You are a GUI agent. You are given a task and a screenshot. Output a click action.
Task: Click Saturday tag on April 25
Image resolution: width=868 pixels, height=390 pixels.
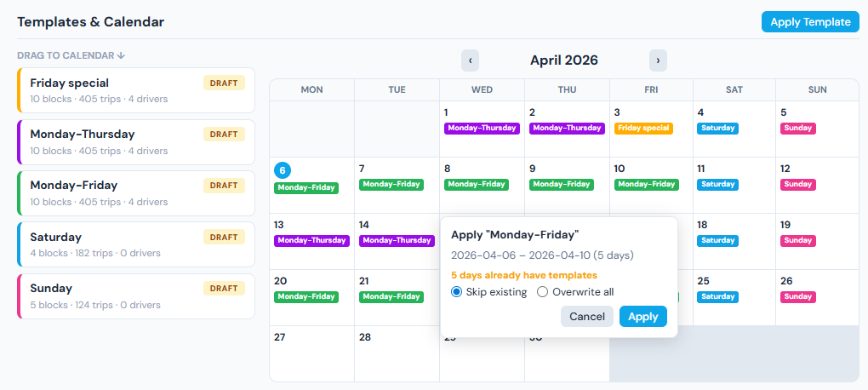(x=717, y=296)
